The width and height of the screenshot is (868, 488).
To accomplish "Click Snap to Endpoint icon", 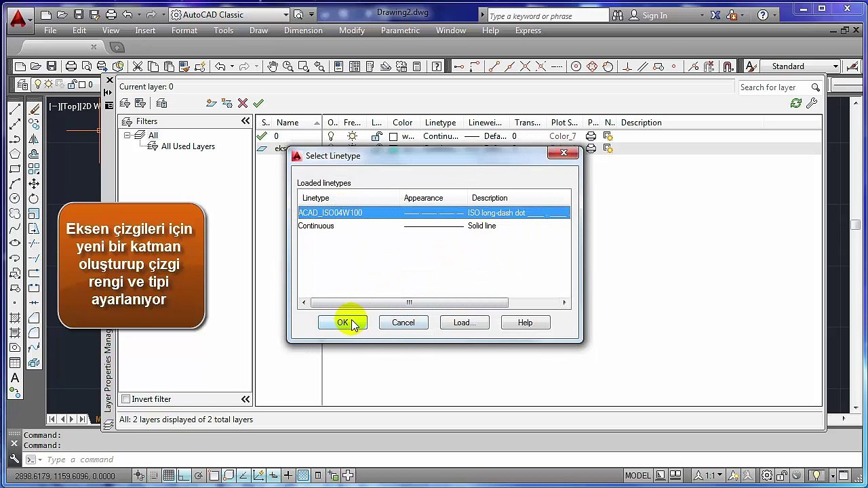I will (x=494, y=66).
